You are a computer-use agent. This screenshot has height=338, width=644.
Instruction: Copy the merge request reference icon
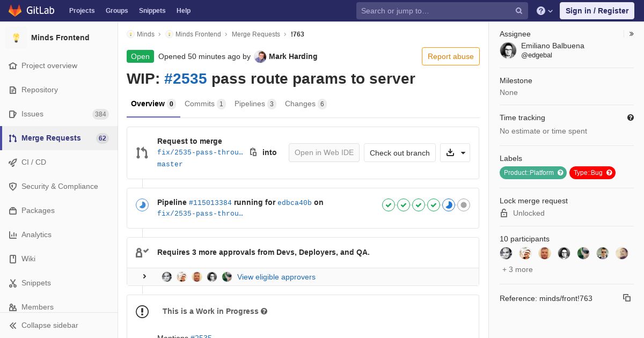(627, 298)
